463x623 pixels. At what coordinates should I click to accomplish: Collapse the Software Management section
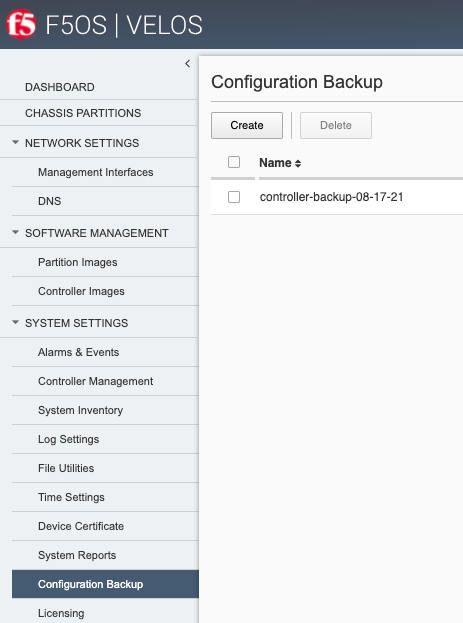click(x=15, y=232)
